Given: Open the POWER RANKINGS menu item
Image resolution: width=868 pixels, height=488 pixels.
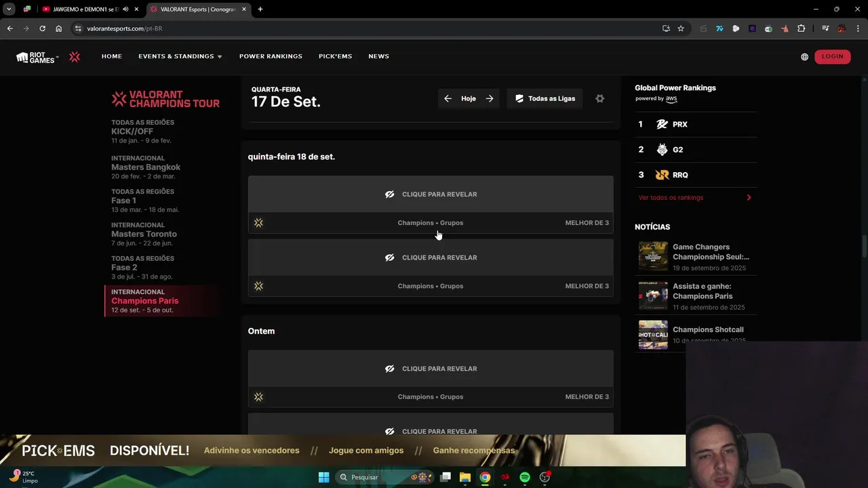Looking at the screenshot, I should click(271, 56).
